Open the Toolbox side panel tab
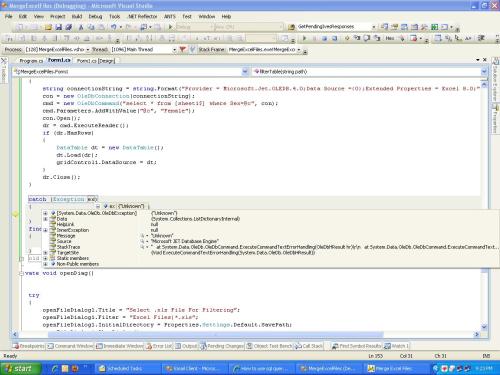Image resolution: width=500 pixels, height=375 pixels. point(3,70)
